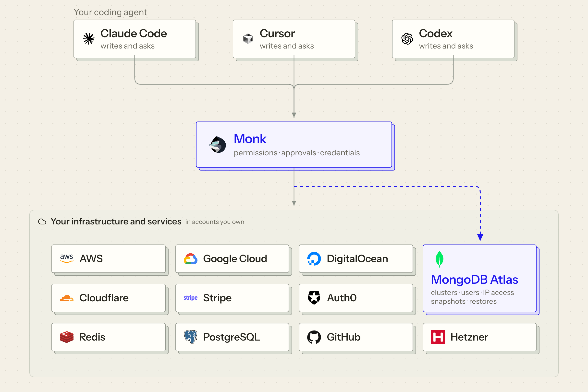Click the Stripe wordmark logo

(x=191, y=298)
